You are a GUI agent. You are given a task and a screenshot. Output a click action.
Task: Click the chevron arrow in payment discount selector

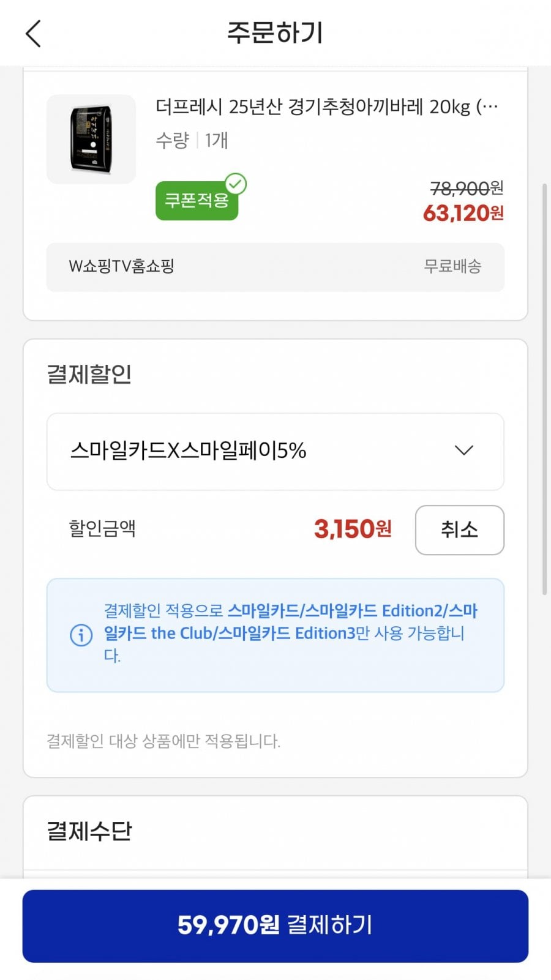pyautogui.click(x=464, y=451)
